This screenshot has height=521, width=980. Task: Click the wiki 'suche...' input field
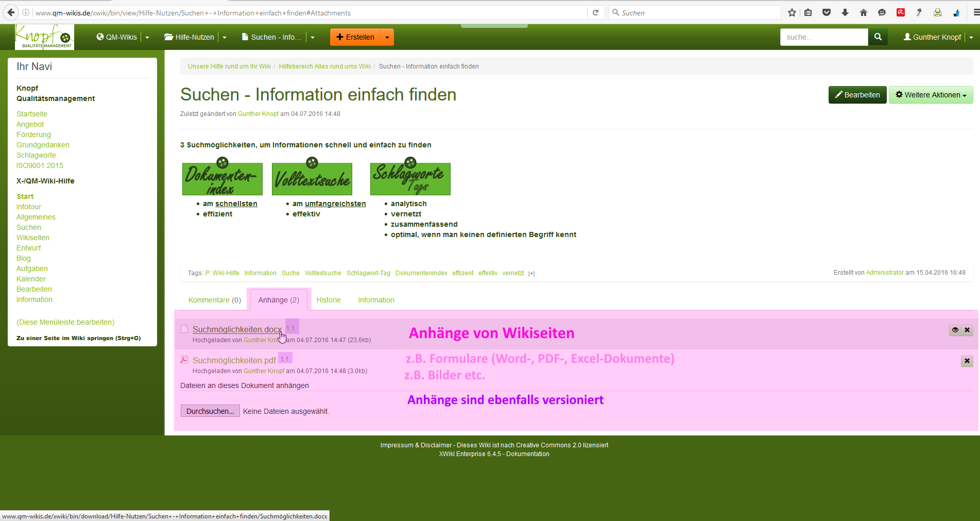(x=823, y=37)
